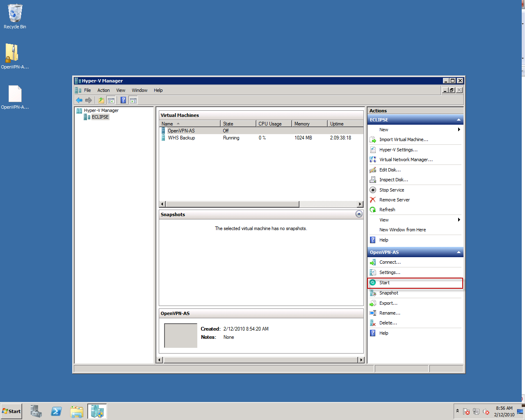The height and width of the screenshot is (420, 525).
Task: Expand the New submenu in Actions
Action: tap(459, 130)
